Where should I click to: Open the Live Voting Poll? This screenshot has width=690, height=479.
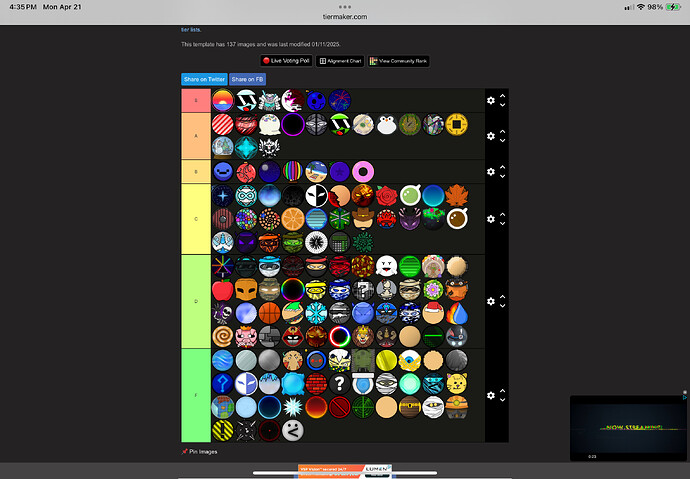coord(286,61)
